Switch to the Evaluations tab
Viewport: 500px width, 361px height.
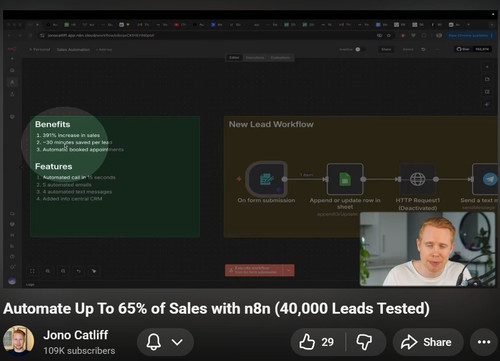point(280,58)
